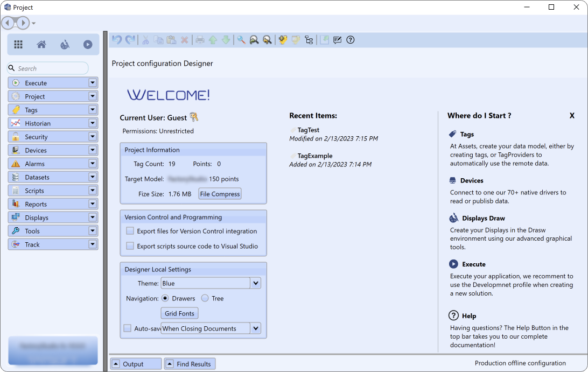Screen dimensions: 588x372
Task: Check Export scripts source code to Visual Studio
Action: tap(130, 246)
